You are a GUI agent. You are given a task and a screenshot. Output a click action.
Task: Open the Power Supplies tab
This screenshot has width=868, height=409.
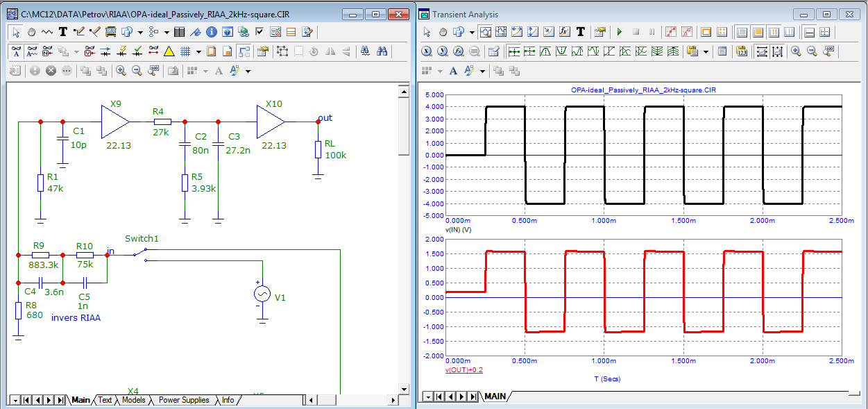183,400
